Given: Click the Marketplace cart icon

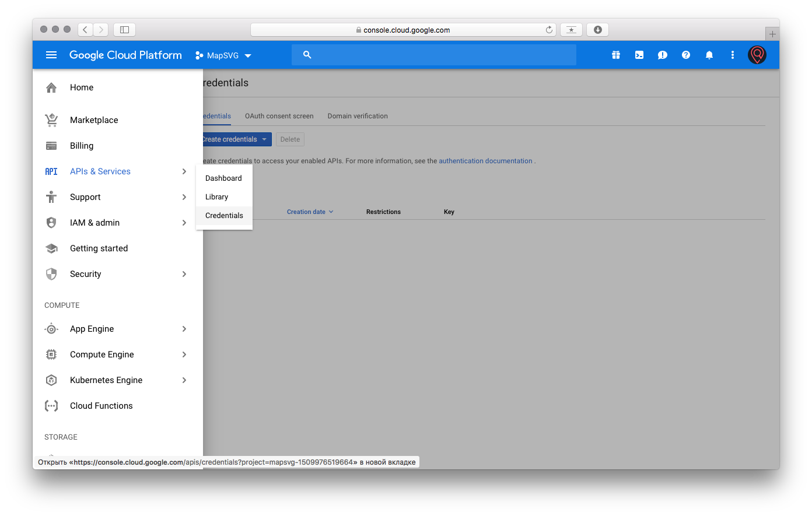Looking at the screenshot, I should coord(51,120).
